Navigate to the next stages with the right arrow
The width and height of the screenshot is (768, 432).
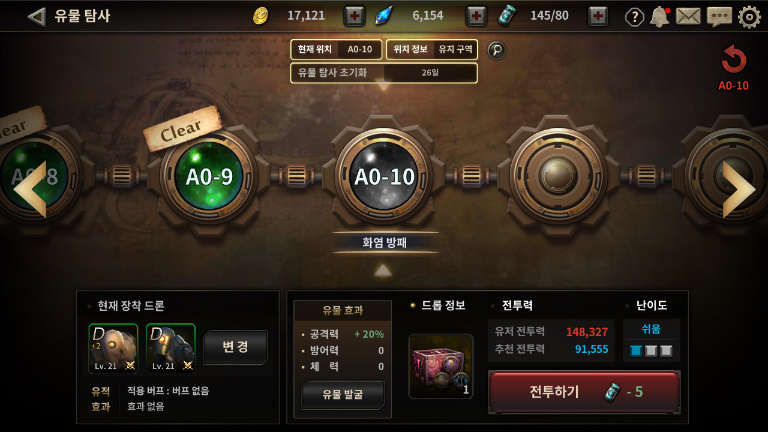coord(738,190)
